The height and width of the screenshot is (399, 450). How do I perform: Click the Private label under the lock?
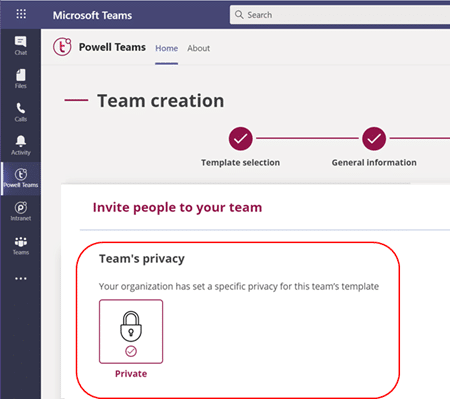click(131, 374)
